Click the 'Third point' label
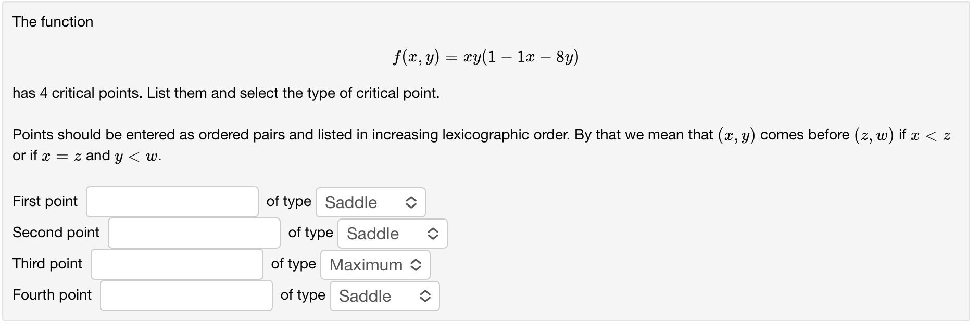The height and width of the screenshot is (335, 980). click(x=47, y=264)
